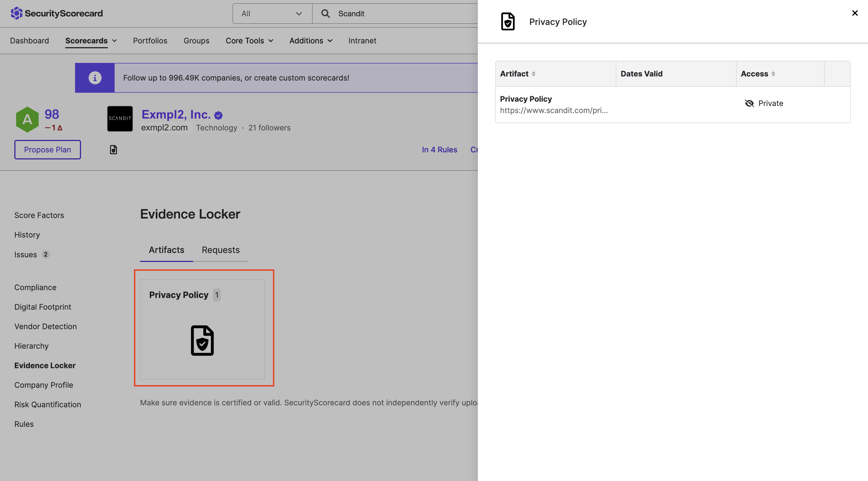Open the Exmpl2, Inc. company link

pos(176,114)
